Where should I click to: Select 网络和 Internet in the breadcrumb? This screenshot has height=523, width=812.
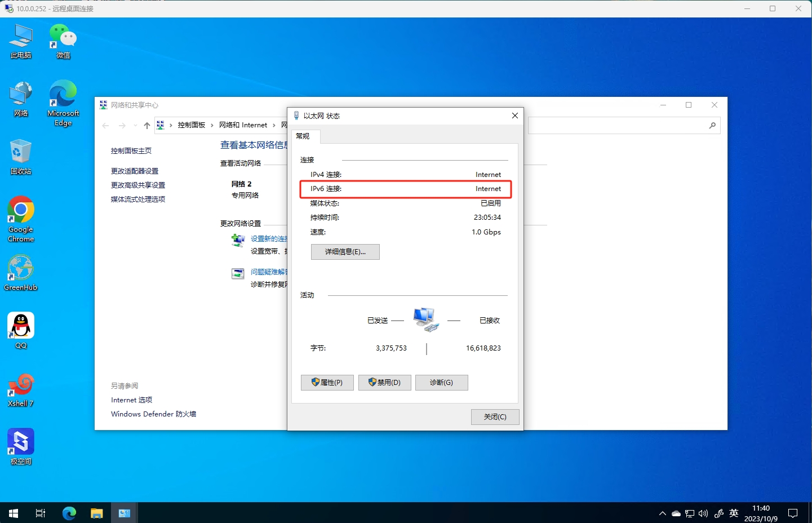[242, 125]
